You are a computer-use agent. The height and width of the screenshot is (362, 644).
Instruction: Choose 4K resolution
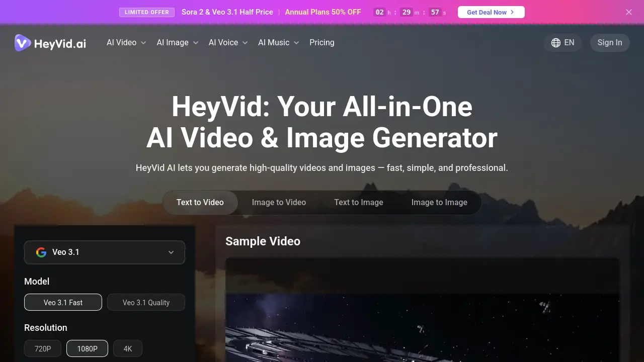click(128, 348)
